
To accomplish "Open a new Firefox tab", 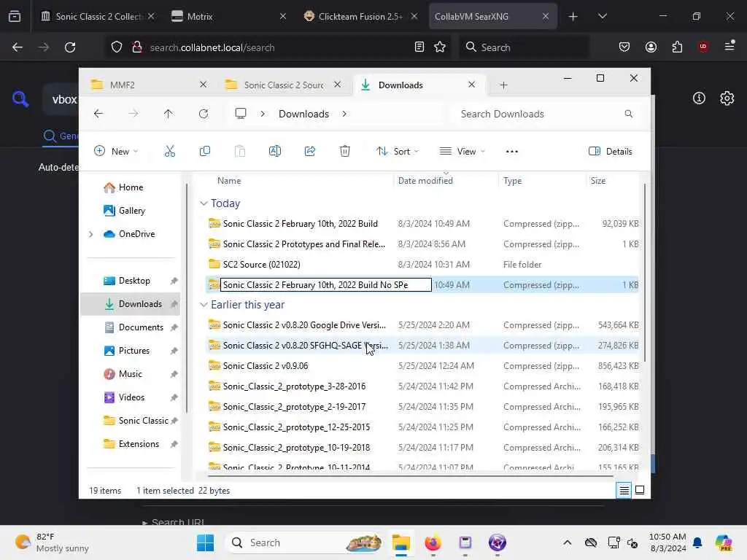I will [x=573, y=16].
